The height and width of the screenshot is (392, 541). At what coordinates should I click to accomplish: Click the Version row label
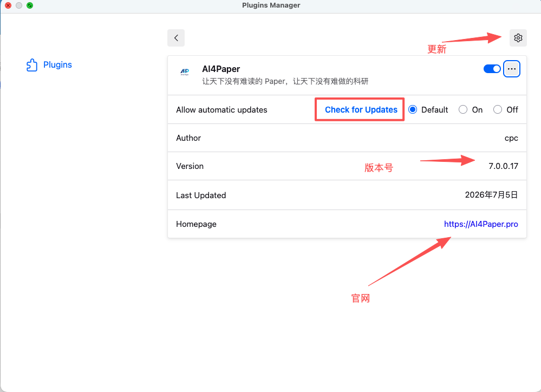tap(190, 166)
